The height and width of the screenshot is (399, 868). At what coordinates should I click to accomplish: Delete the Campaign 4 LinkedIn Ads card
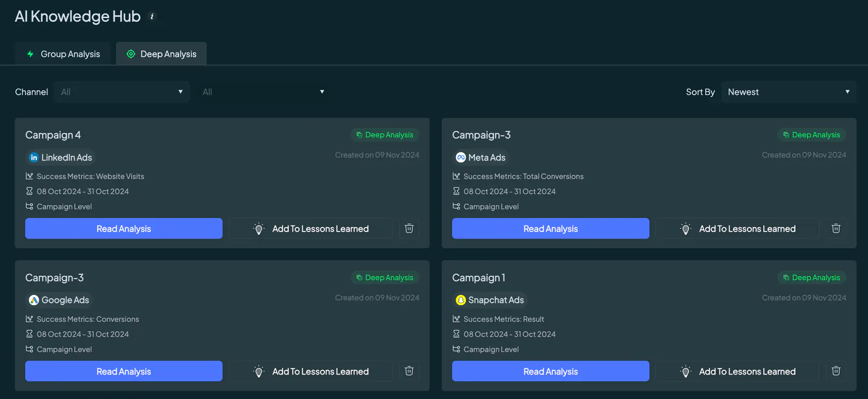point(409,228)
